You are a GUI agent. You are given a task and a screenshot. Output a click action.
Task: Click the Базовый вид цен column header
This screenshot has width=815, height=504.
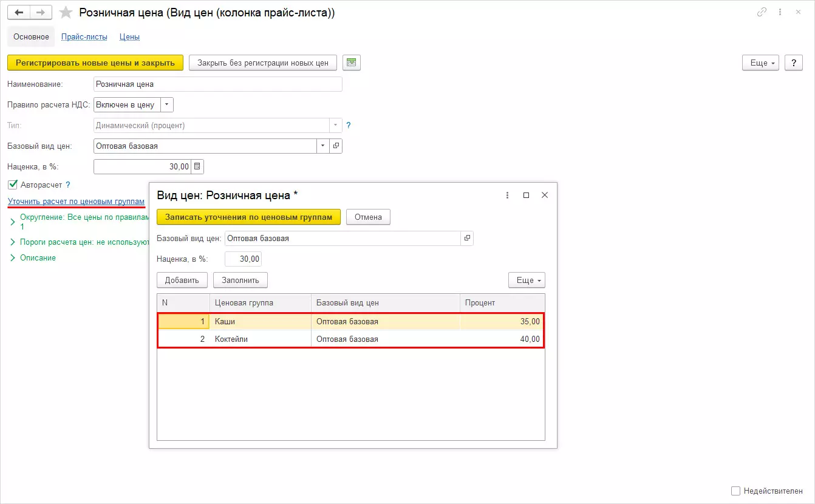pos(385,302)
